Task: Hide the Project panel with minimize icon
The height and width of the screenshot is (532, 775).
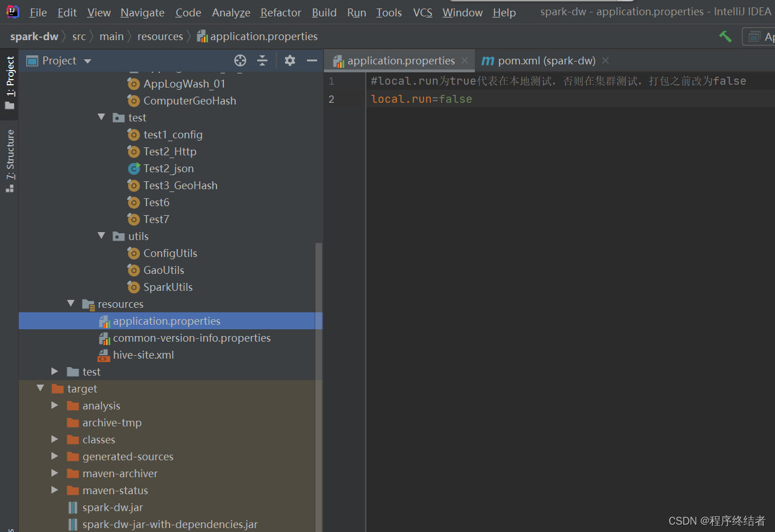Action: click(x=311, y=60)
